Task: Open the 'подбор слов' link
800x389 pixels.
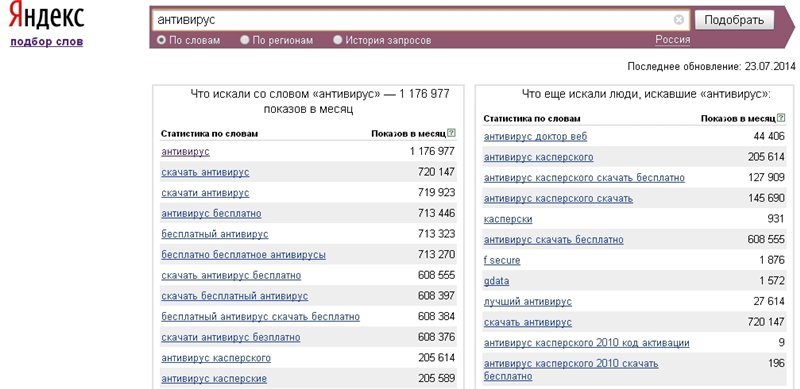Action: [46, 42]
